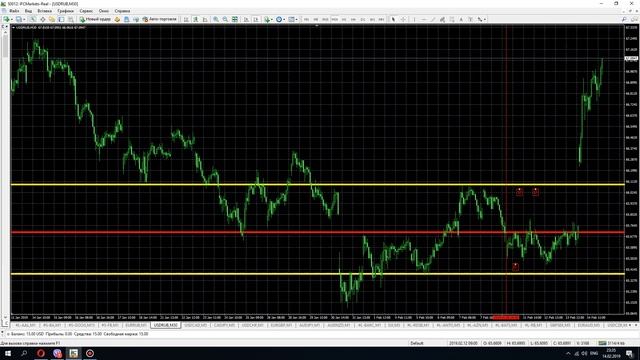
Task: Switch timeframe to M30
Action: [x=334, y=19]
